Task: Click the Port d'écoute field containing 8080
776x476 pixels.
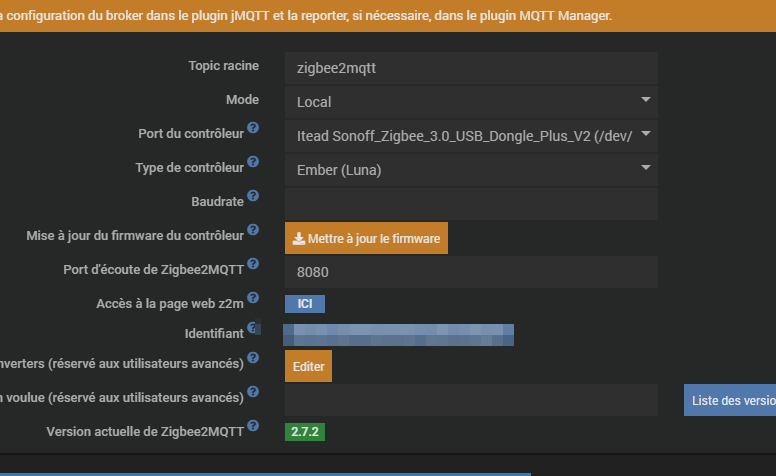Action: [x=471, y=271]
